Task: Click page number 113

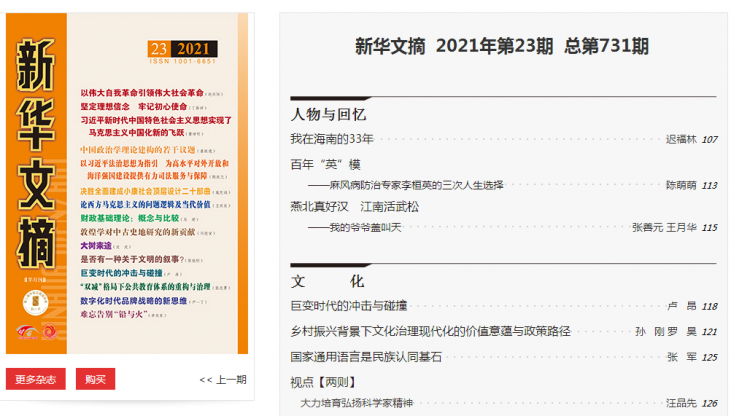Action: coord(709,186)
